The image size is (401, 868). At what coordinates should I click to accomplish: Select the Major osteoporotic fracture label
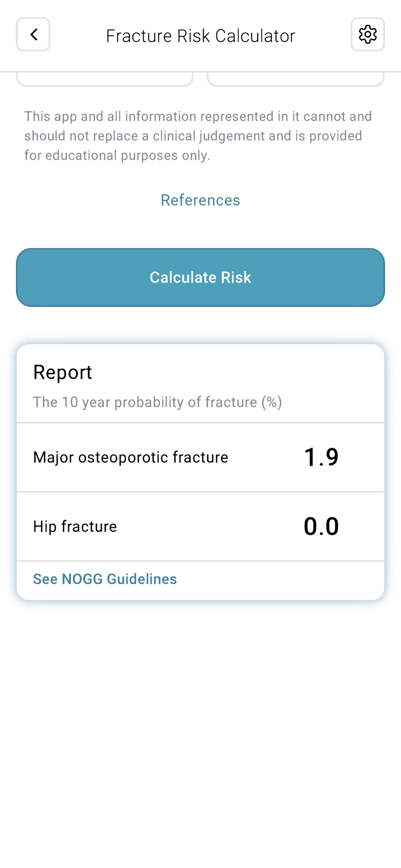click(x=130, y=457)
